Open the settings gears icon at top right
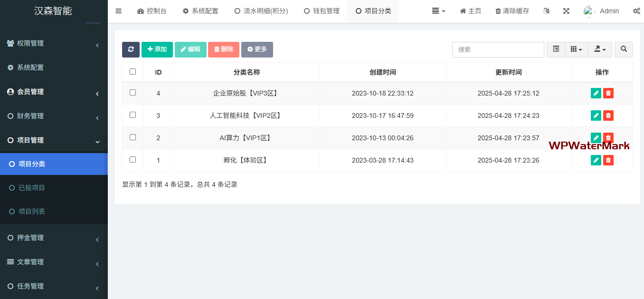Viewport: 644px width, 299px height. tap(636, 11)
